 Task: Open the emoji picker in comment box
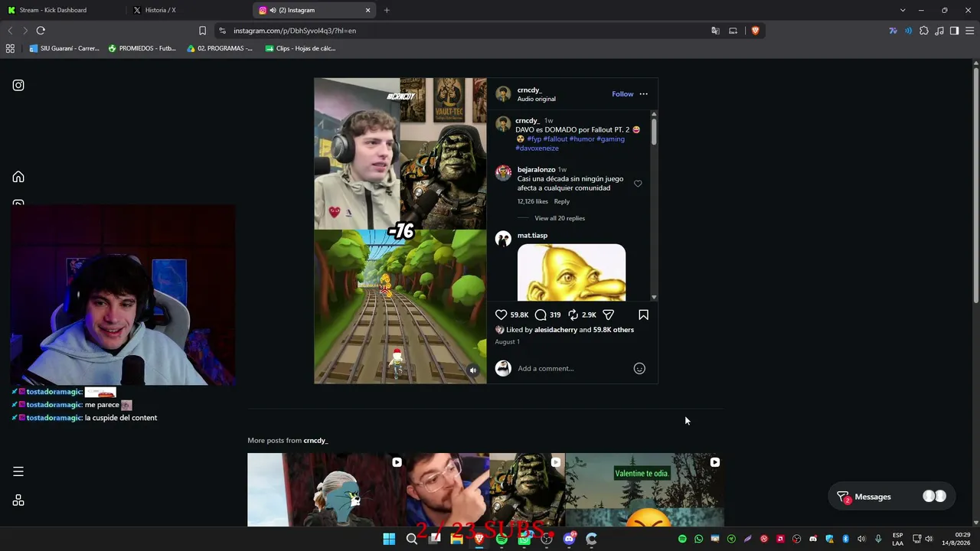(x=639, y=368)
